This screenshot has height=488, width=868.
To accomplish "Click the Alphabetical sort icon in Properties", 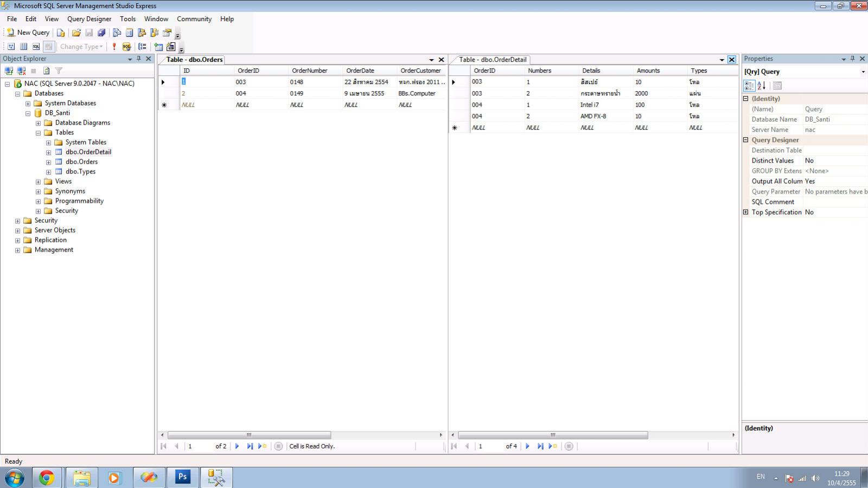I will (761, 86).
